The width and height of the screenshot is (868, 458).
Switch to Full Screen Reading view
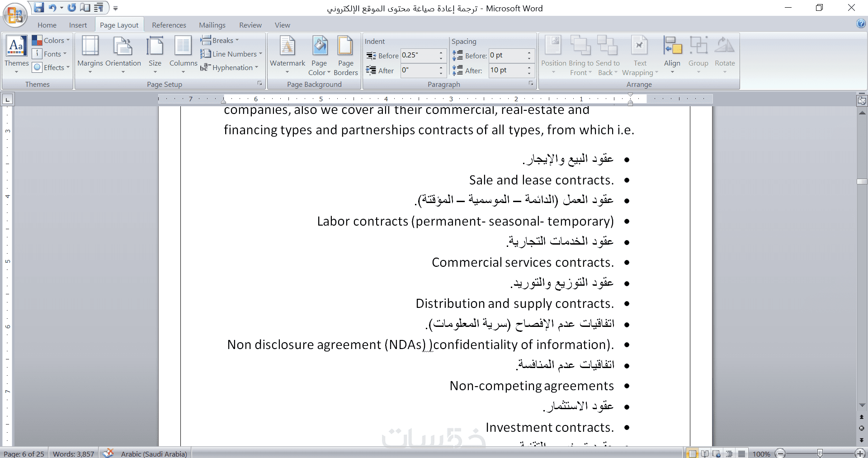pos(704,453)
